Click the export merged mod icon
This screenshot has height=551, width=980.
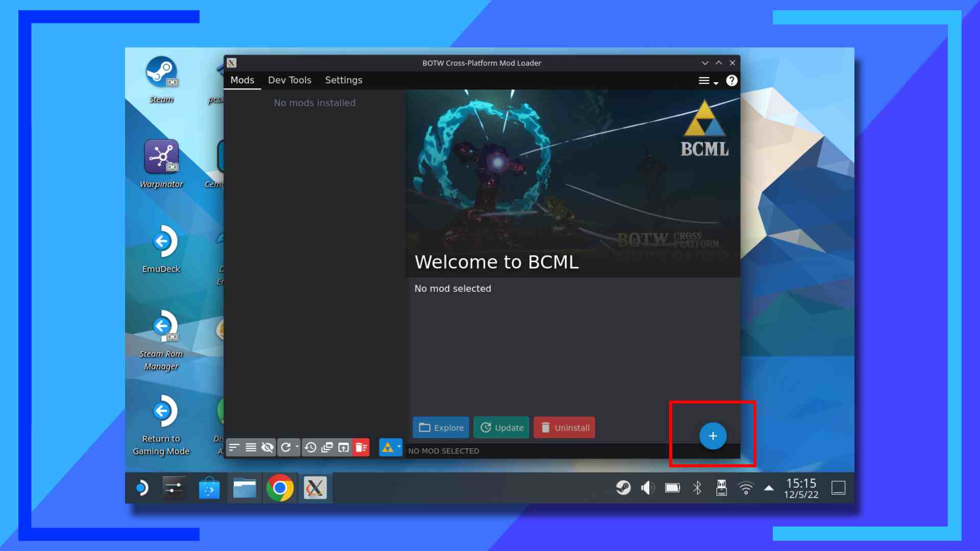pyautogui.click(x=344, y=447)
